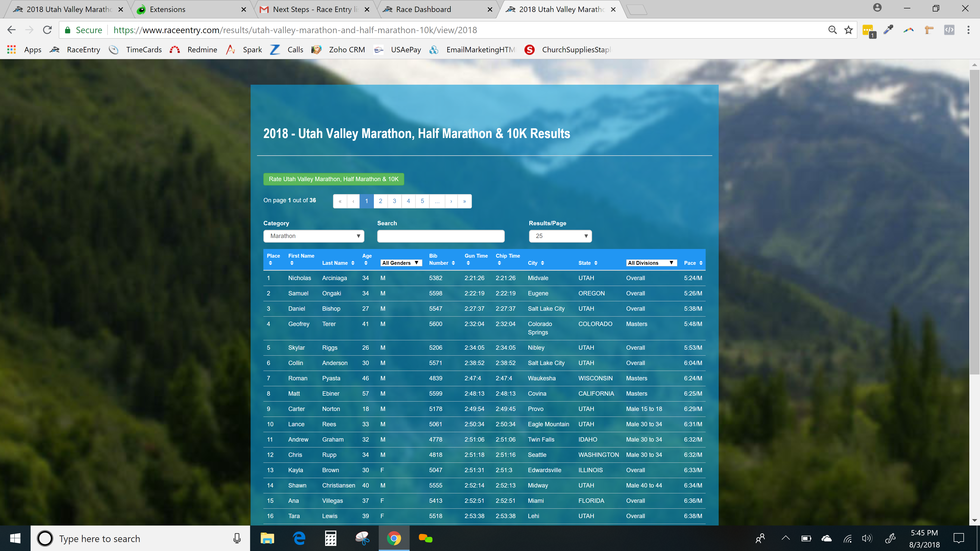Toggle sorting on the Pace column
The image size is (980, 551).
(x=701, y=263)
